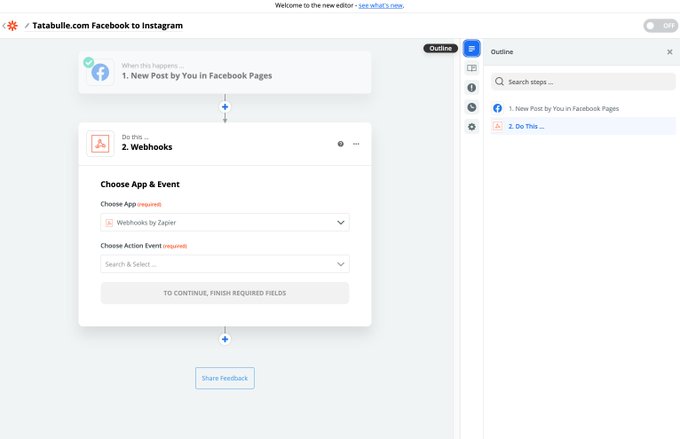
Task: Click the Zapier logo home icon
Action: 12,26
